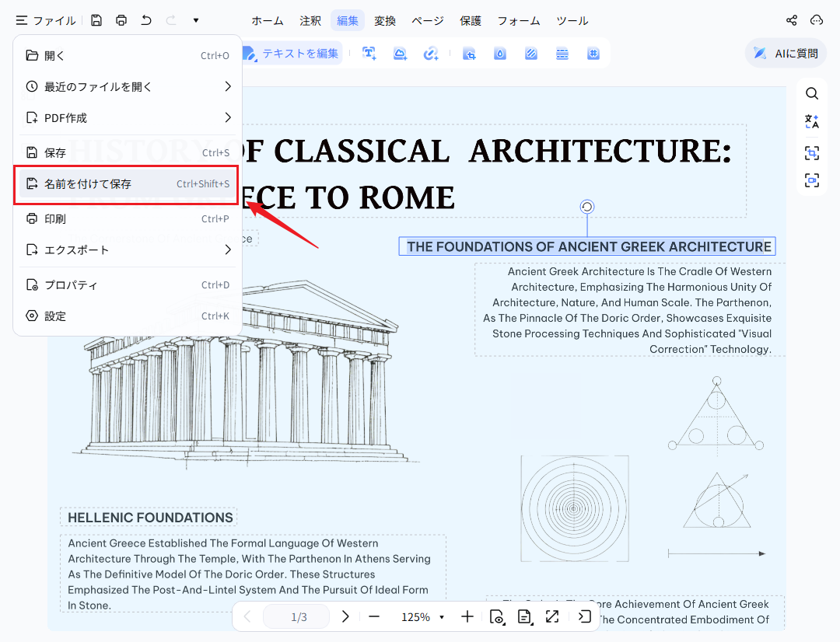Open the ファイル hamburger menu

click(46, 20)
